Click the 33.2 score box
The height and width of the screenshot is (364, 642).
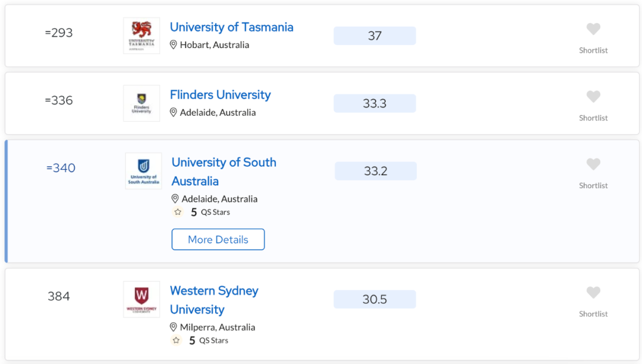[376, 171]
